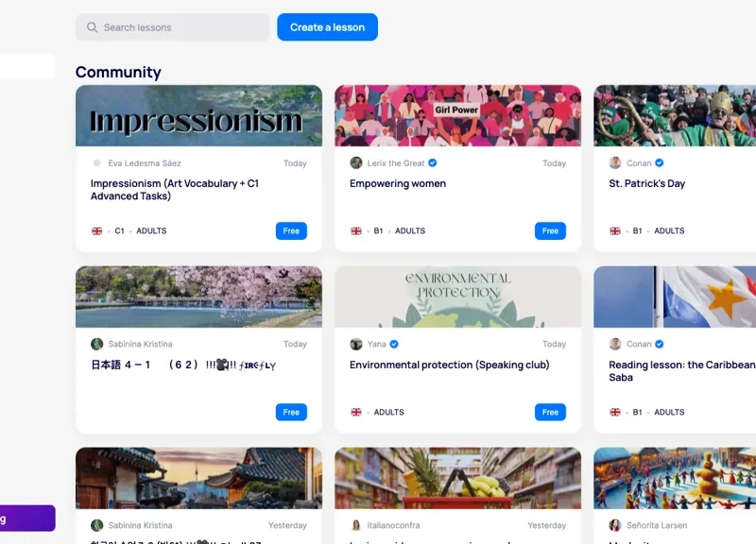Click Lerix the Great's verified badge

432,163
